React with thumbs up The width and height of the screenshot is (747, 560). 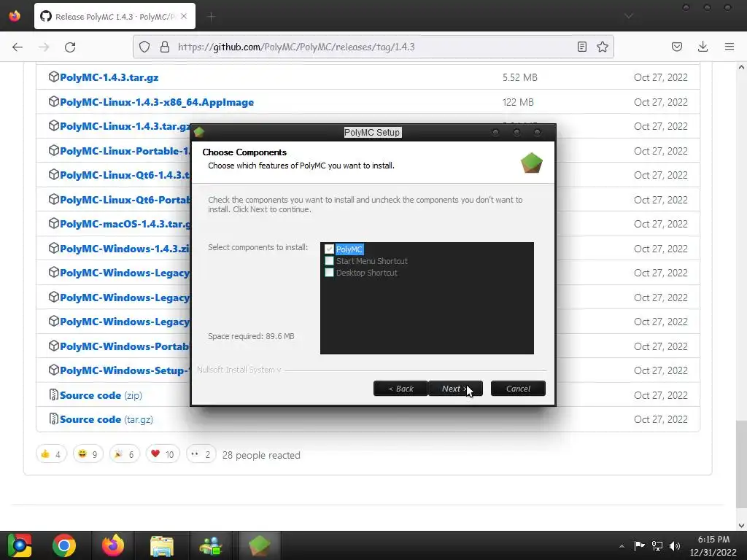(52, 454)
